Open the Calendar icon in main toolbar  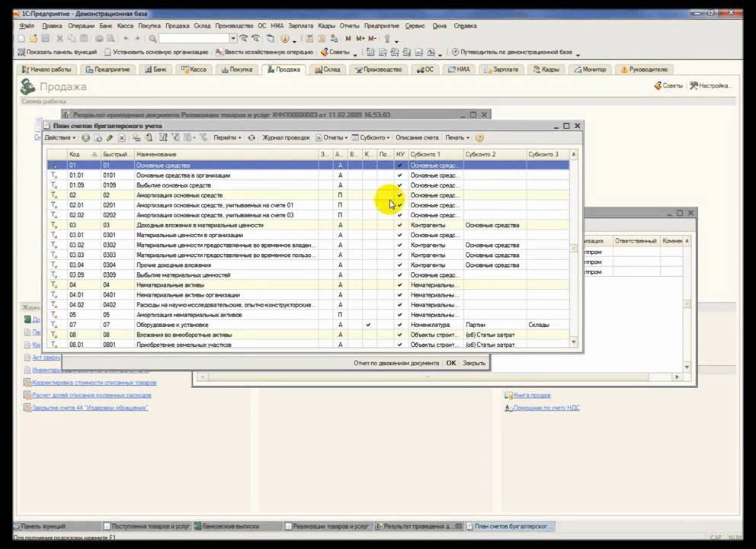[x=322, y=39]
